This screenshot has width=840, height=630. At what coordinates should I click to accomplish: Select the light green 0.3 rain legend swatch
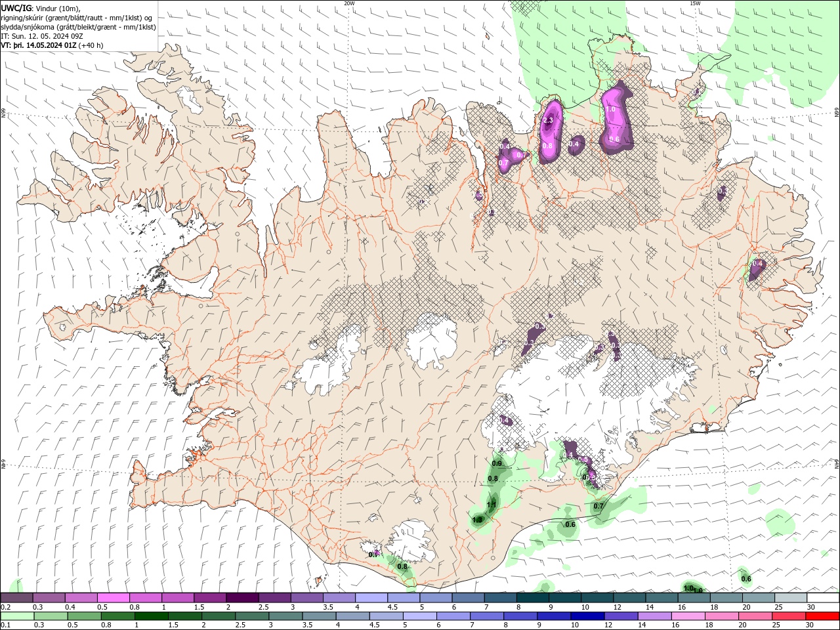point(51,616)
